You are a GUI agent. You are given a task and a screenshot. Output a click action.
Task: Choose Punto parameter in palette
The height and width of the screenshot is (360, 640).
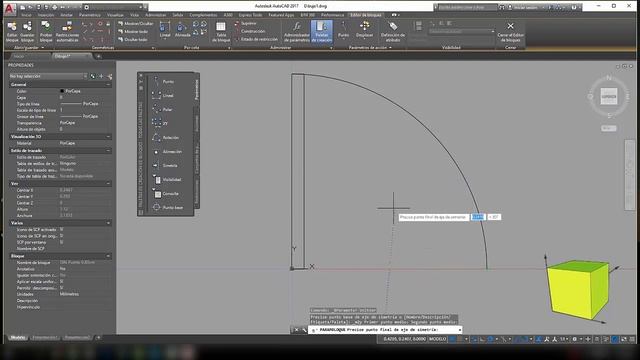(163, 82)
